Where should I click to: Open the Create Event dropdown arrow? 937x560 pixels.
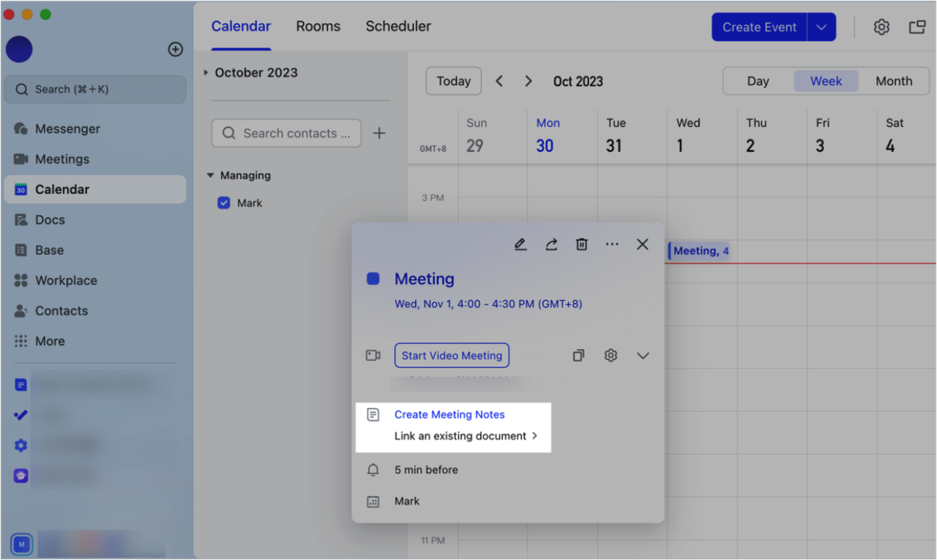(x=822, y=27)
